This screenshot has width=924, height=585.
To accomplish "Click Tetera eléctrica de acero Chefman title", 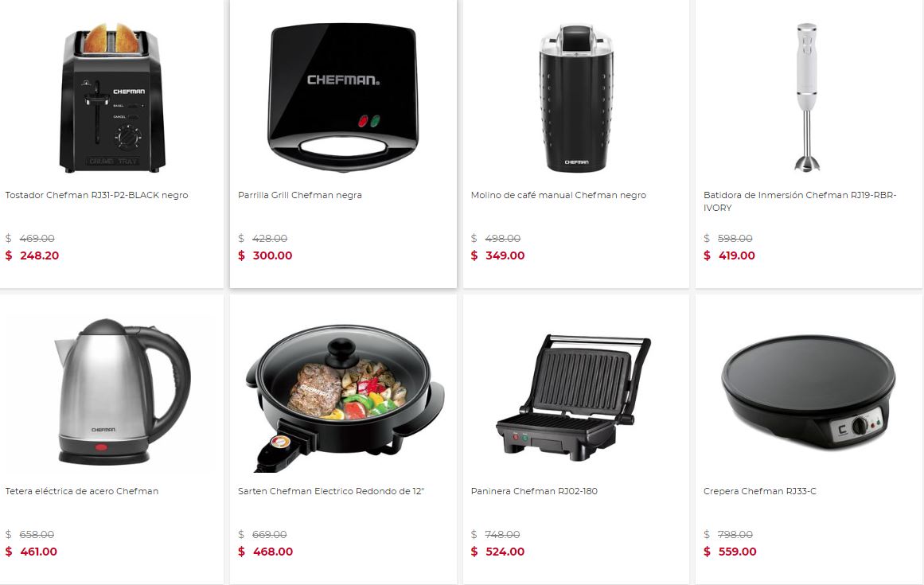I will (x=82, y=491).
